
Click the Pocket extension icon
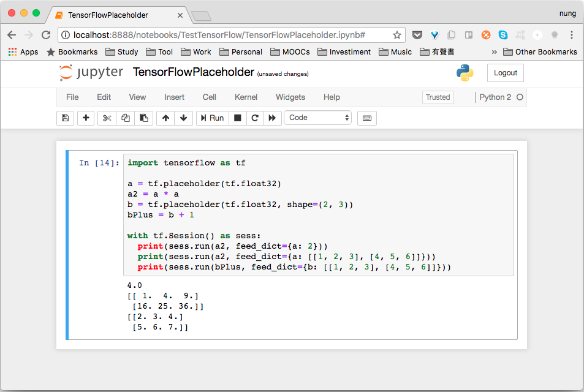click(x=417, y=35)
